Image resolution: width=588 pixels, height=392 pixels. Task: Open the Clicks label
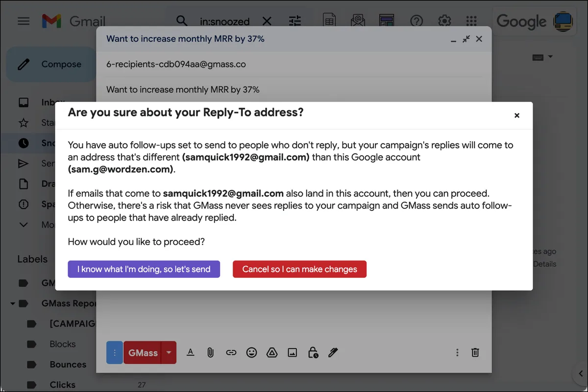point(63,385)
